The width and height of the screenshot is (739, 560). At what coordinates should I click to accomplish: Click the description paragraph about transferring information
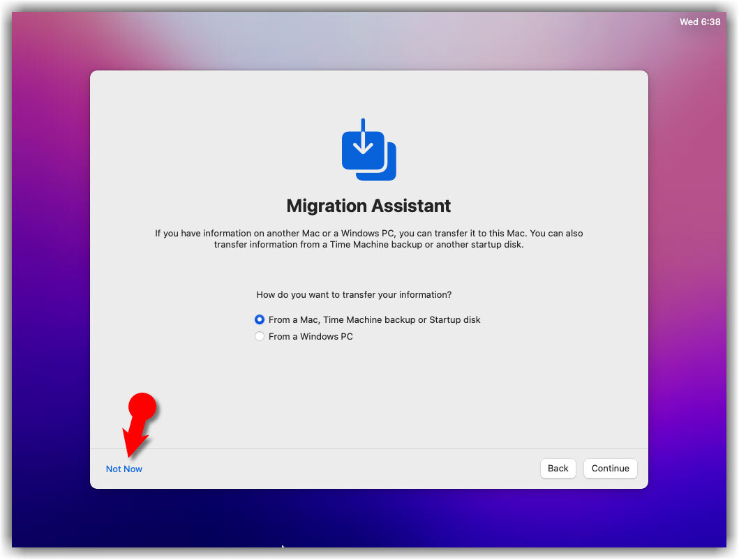[x=368, y=239]
